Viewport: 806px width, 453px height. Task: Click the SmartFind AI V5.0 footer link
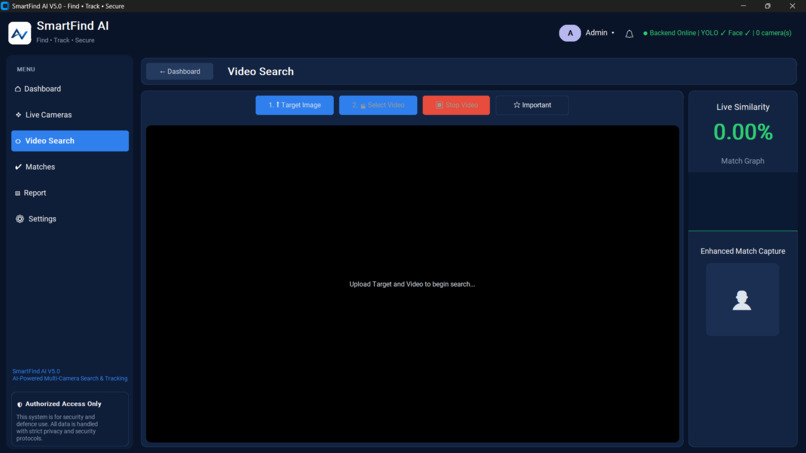click(36, 371)
